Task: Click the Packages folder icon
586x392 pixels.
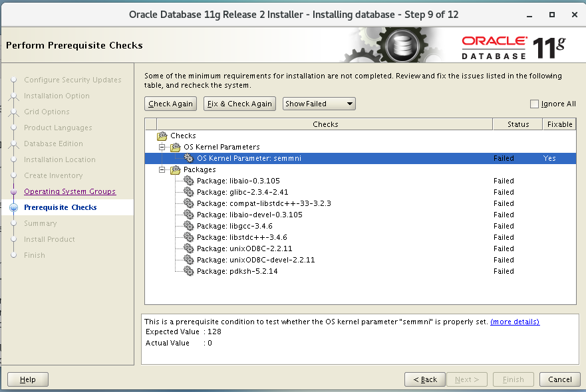Action: [176, 170]
